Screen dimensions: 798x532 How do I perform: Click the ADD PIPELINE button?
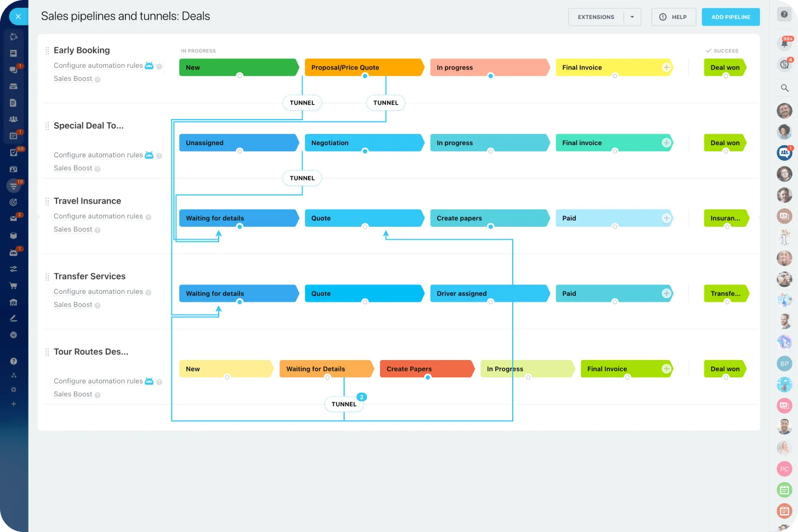(731, 17)
